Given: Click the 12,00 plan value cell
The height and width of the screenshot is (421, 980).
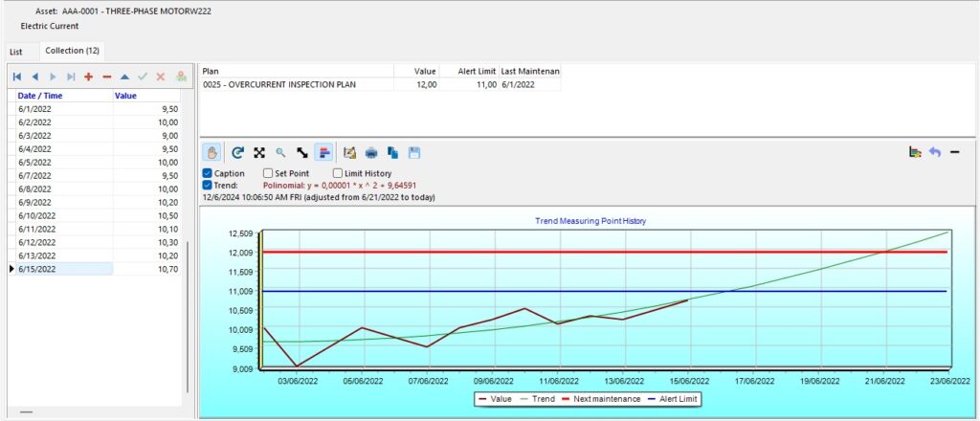Looking at the screenshot, I should 416,84.
